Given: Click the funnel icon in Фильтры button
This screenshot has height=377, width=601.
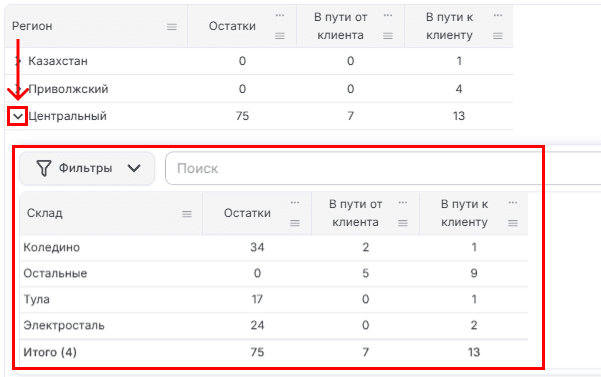Looking at the screenshot, I should click(44, 168).
